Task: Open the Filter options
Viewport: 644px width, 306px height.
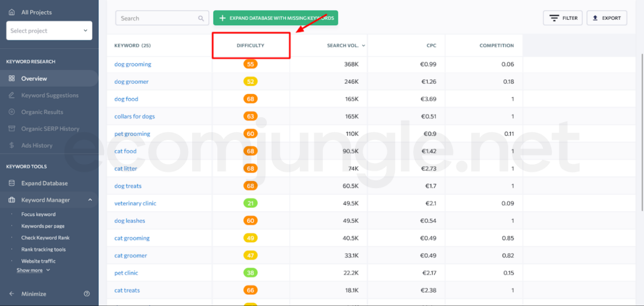Action: click(x=562, y=18)
